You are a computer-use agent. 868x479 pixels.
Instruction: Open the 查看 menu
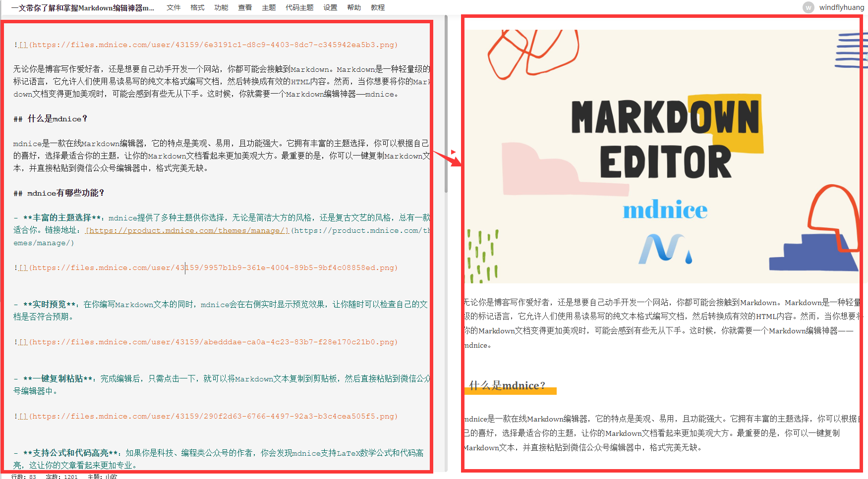pyautogui.click(x=245, y=7)
